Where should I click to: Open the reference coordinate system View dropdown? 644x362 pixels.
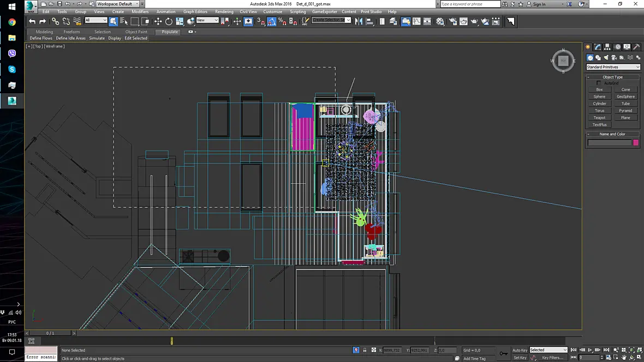pyautogui.click(x=207, y=20)
